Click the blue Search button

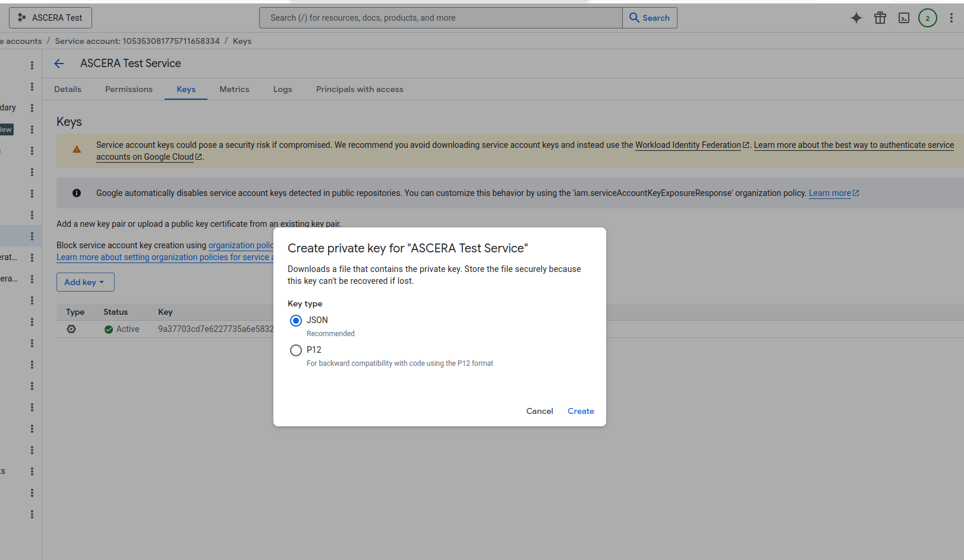click(650, 18)
